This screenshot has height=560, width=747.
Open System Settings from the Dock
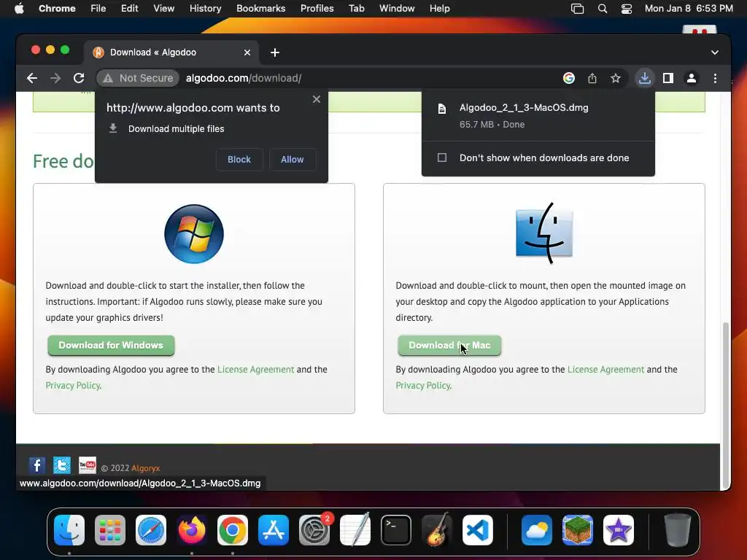314,530
